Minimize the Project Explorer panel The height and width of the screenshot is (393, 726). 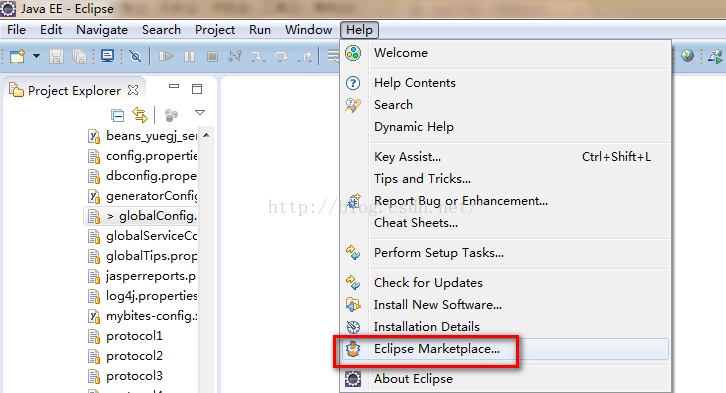174,87
